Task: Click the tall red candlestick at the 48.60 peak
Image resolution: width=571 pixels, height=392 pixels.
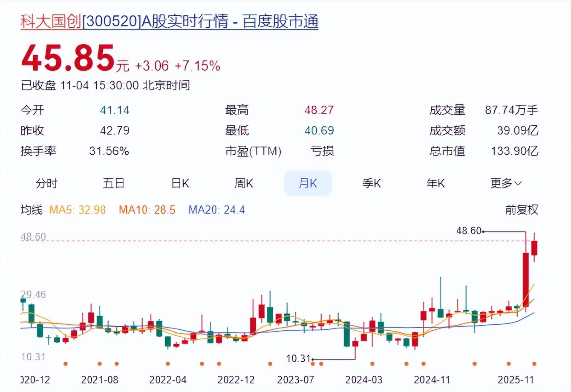Action: (526, 280)
